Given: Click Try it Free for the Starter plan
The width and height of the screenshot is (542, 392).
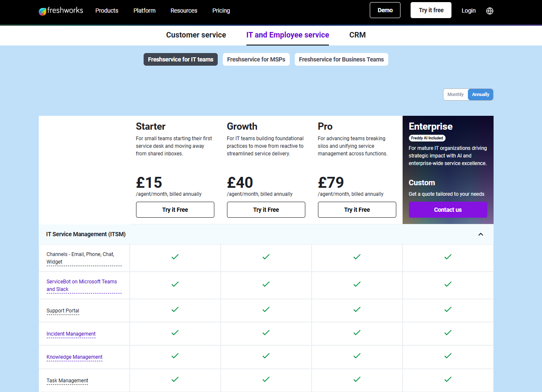Looking at the screenshot, I should point(175,210).
